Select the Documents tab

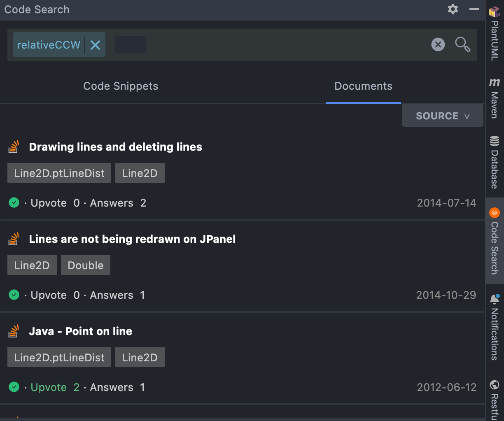(363, 86)
